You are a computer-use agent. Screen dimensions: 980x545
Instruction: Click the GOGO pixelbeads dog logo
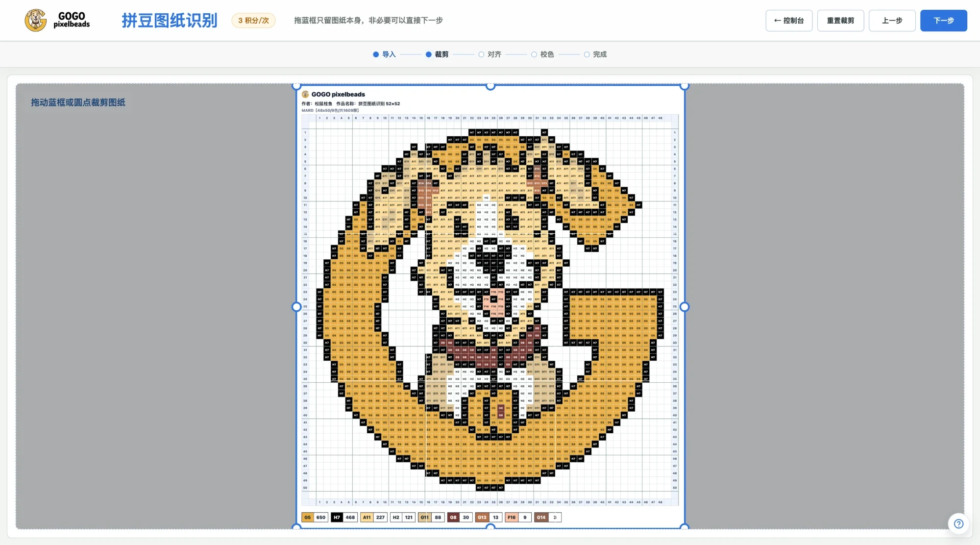pyautogui.click(x=36, y=20)
